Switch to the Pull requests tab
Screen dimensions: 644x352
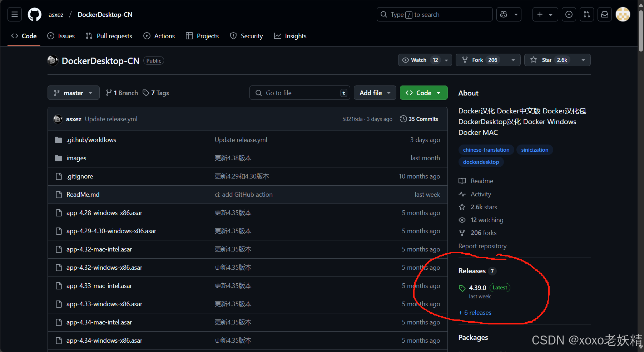click(x=109, y=36)
